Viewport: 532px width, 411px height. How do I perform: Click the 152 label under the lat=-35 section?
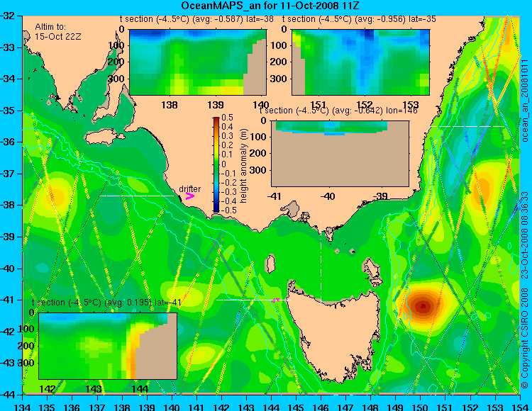tap(365, 104)
